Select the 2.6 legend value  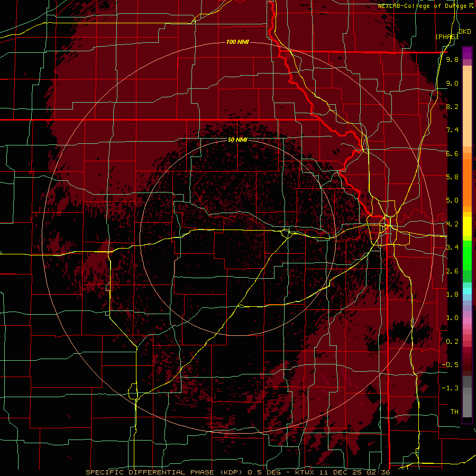(x=452, y=271)
